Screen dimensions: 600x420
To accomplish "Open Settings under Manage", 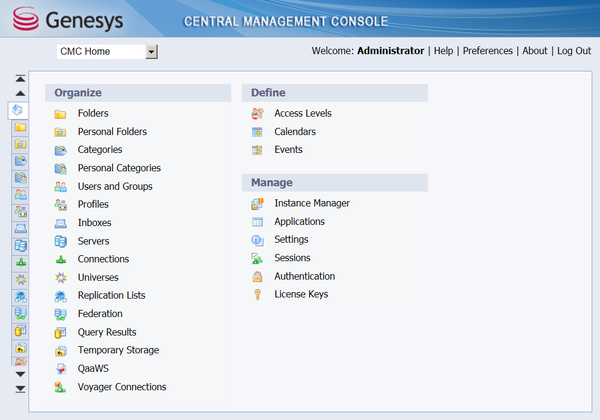I will (291, 239).
